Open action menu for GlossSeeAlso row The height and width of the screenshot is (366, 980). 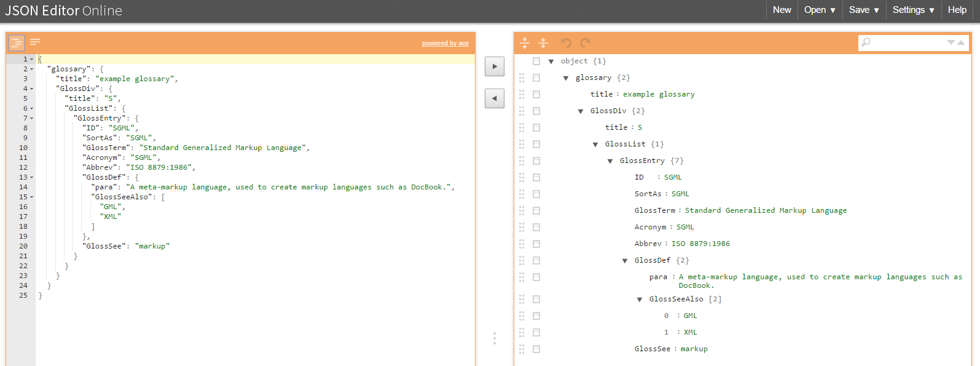[536, 300]
